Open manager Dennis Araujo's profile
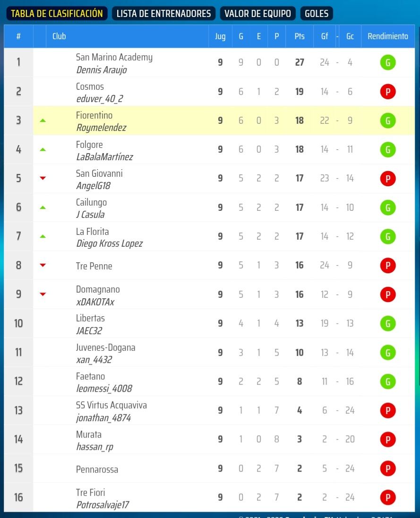 click(102, 70)
